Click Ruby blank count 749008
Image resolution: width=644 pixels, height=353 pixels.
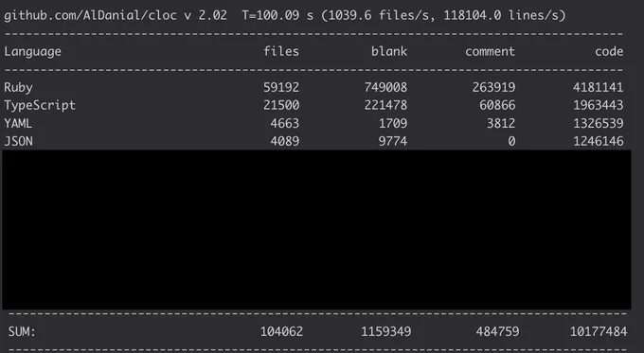pyautogui.click(x=385, y=87)
